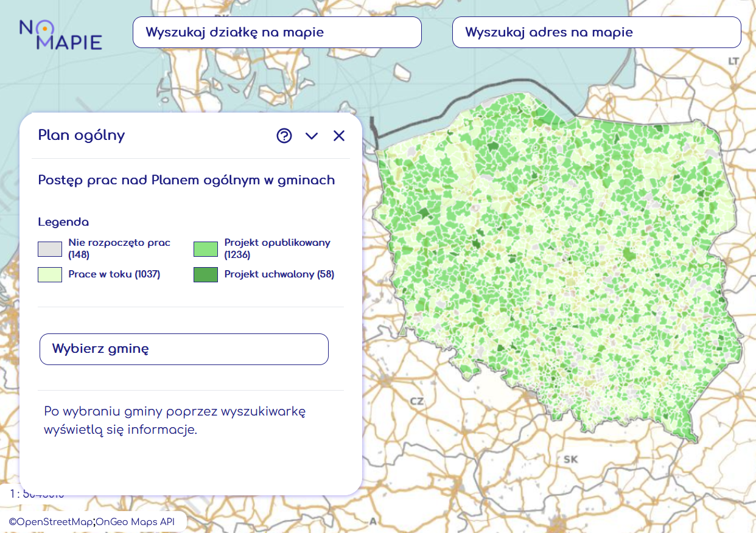This screenshot has height=533, width=756.
Task: Collapse the Plan ogólny panel
Action: 312,136
